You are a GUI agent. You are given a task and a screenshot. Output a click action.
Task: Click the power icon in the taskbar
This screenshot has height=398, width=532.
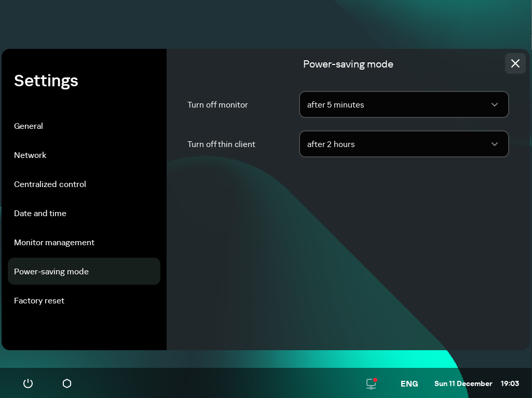28,383
